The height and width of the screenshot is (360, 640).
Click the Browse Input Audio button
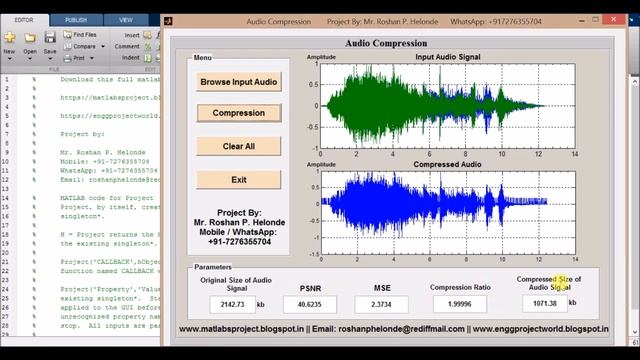click(x=239, y=82)
